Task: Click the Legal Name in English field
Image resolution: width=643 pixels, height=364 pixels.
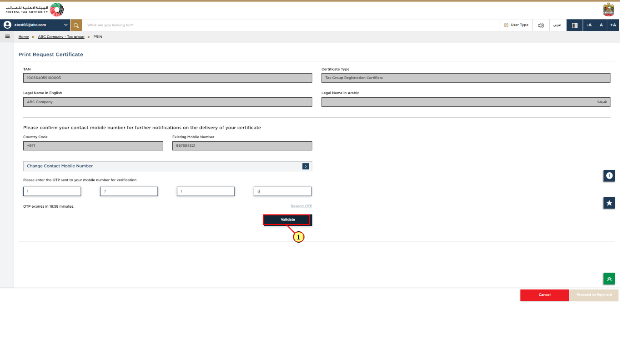Action: click(168, 102)
